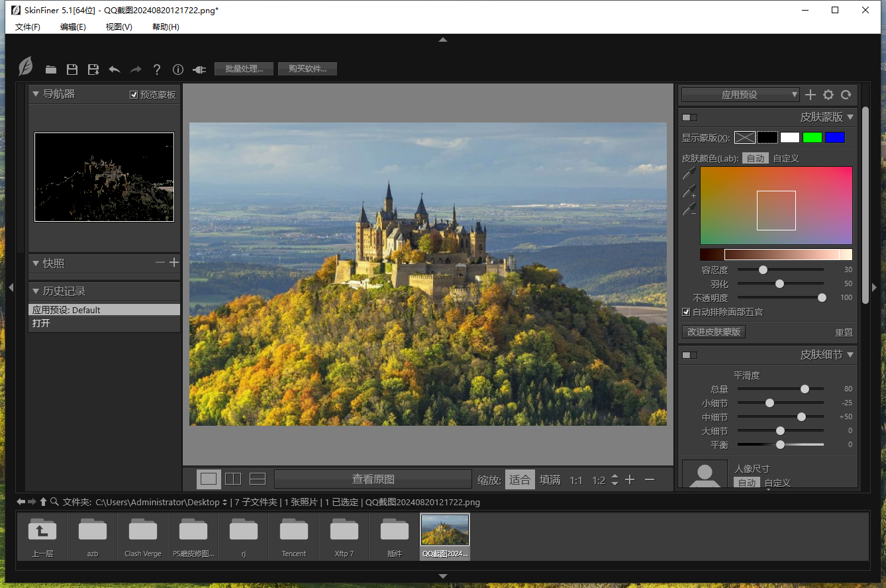
Task: Switch to single image view layout
Action: [209, 479]
